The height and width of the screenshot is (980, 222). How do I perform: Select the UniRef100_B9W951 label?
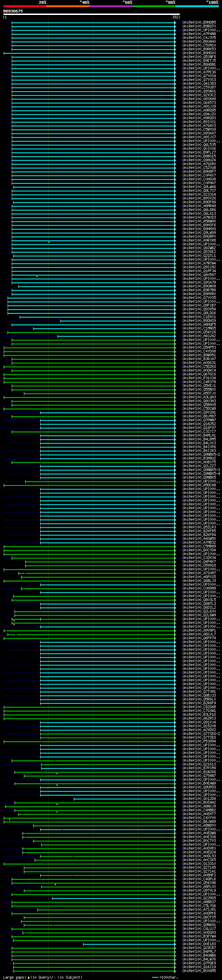coord(199,355)
